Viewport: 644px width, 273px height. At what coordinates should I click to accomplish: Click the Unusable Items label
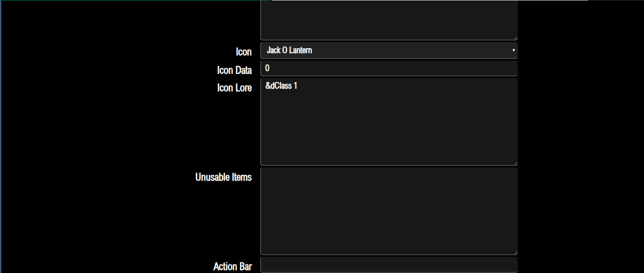point(223,177)
